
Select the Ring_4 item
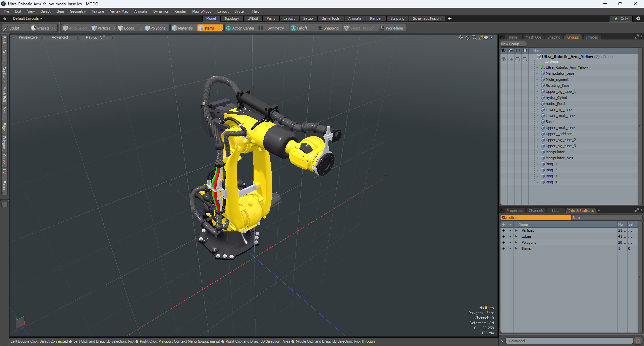point(551,182)
